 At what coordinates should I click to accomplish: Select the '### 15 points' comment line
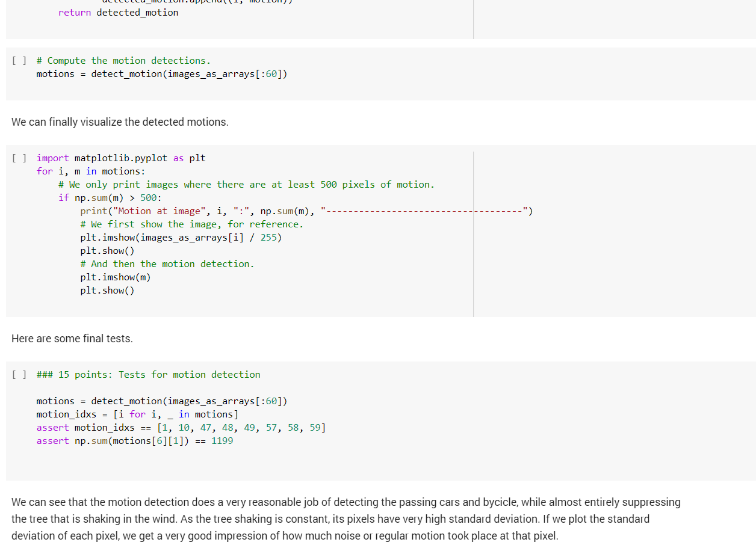click(148, 374)
